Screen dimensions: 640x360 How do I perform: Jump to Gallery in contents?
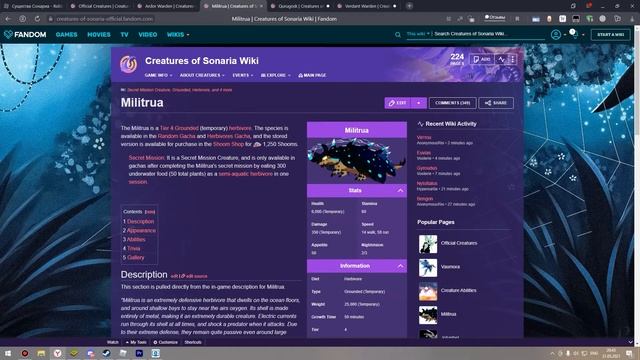136,258
